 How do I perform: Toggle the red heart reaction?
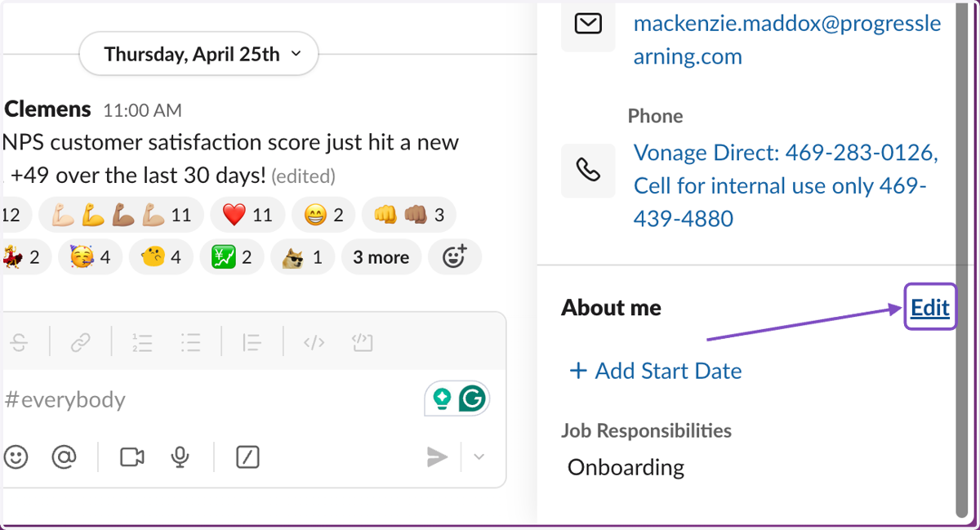[x=247, y=215]
